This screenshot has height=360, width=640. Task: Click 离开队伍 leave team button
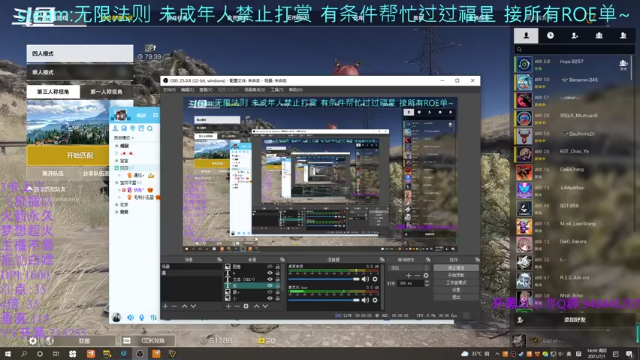[x=53, y=173]
